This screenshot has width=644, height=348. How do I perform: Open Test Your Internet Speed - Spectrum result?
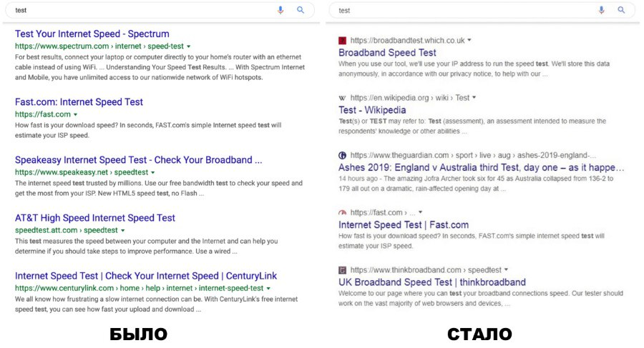coord(92,34)
